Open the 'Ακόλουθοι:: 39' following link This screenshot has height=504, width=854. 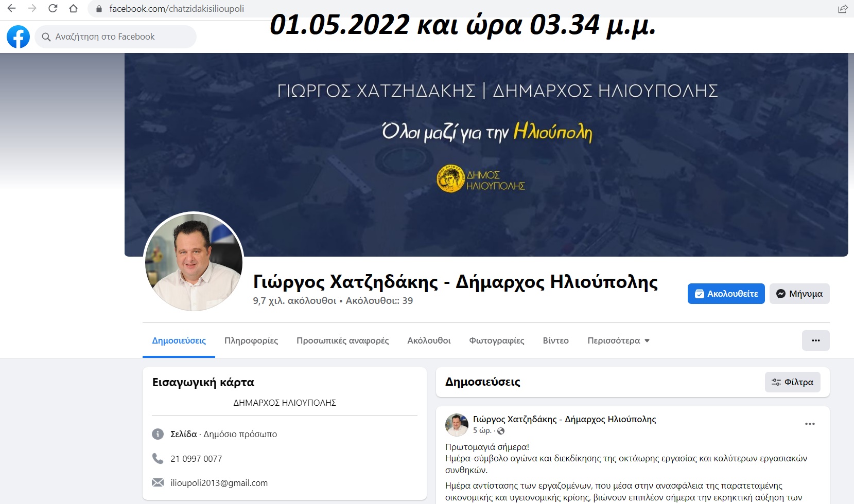click(x=379, y=301)
